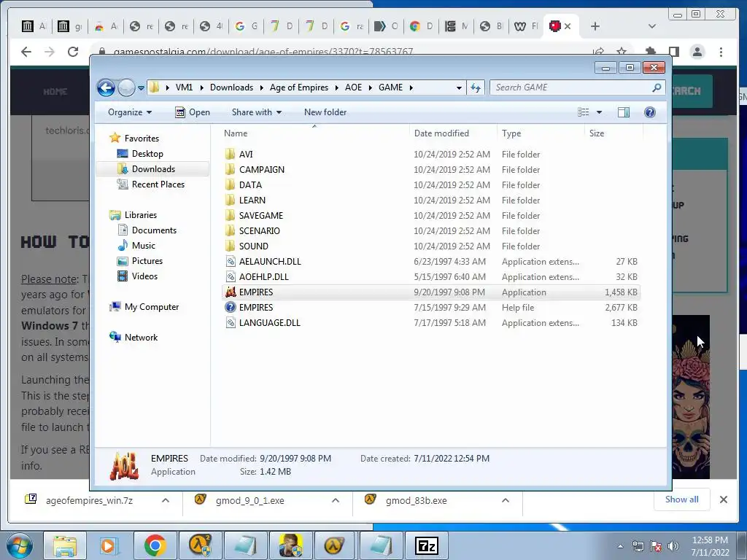Screen dimensions: 747x560
Task: Click New folder in toolbar
Action: coord(325,112)
